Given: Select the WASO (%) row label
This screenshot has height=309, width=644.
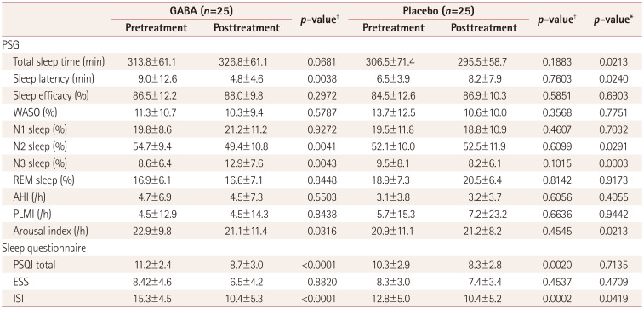Looking at the screenshot, I should point(34,112).
